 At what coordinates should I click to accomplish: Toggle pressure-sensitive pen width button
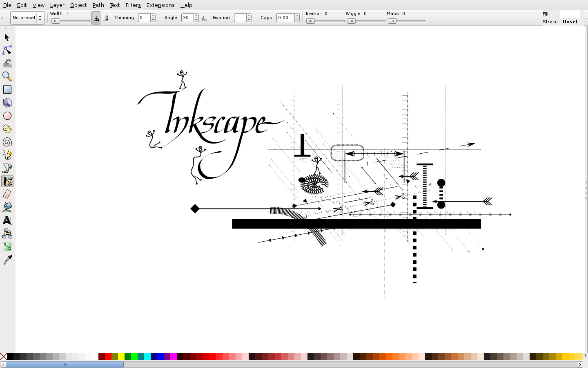96,18
